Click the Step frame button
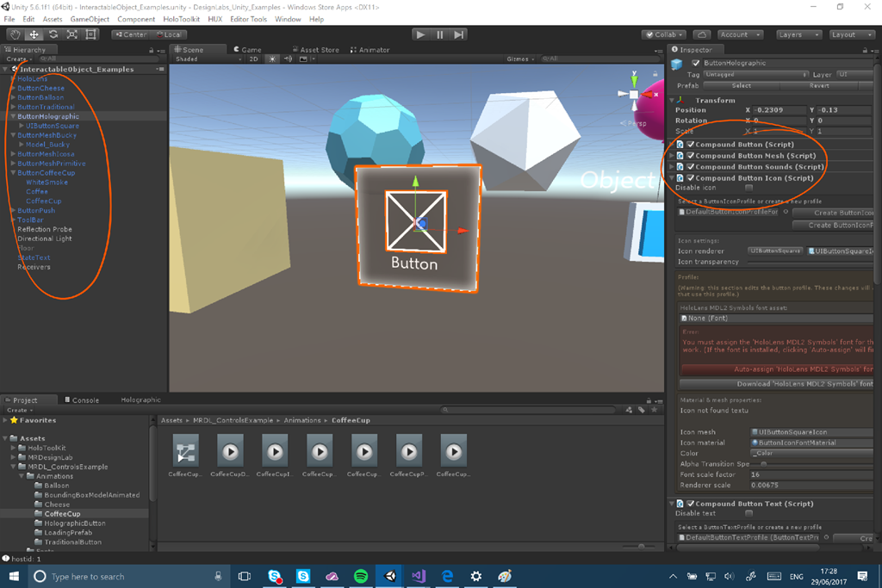This screenshot has height=588, width=882. [x=459, y=34]
